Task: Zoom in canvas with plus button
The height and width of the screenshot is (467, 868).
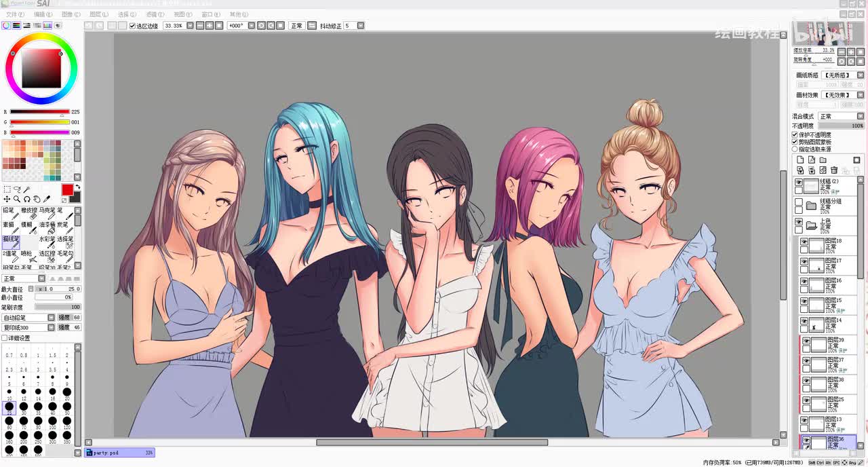Action: [x=210, y=26]
